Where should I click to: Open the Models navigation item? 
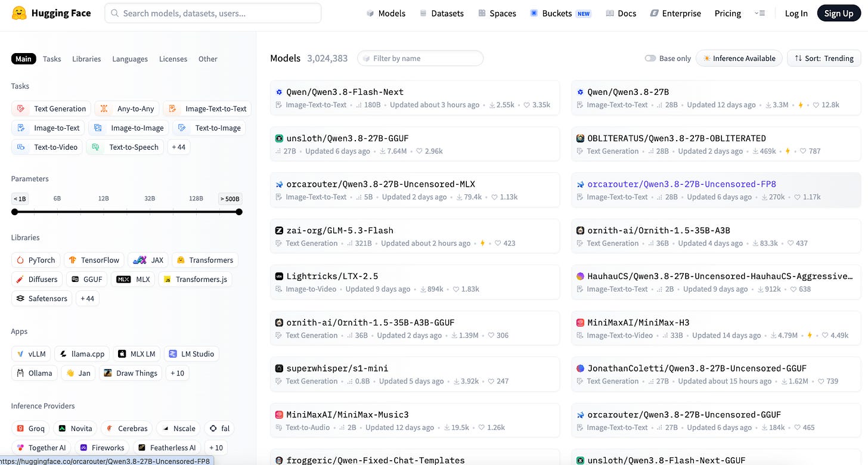[x=386, y=13]
